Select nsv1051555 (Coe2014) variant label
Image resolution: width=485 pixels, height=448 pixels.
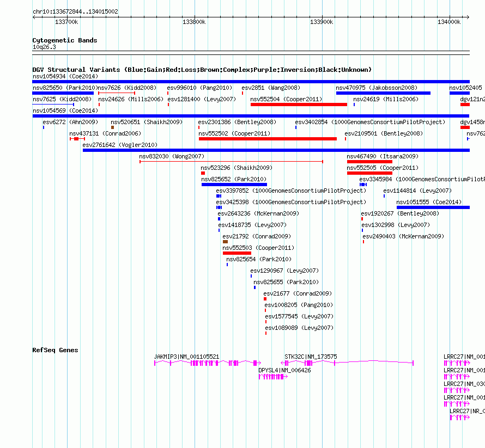click(x=429, y=202)
